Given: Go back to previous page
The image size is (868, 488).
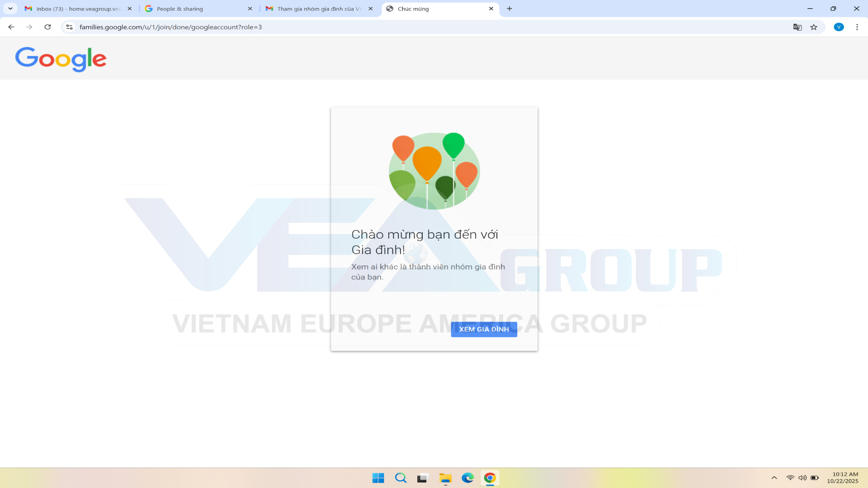Looking at the screenshot, I should point(11,27).
